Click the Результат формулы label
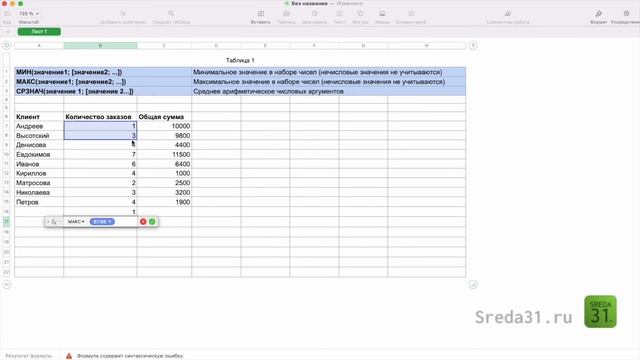Viewport: 640px width, 360px height. (x=29, y=356)
